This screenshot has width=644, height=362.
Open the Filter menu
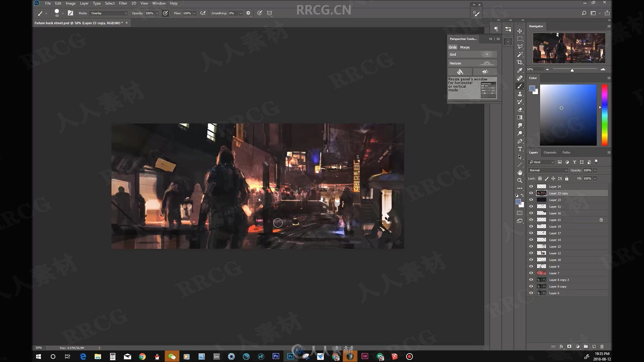(x=122, y=3)
